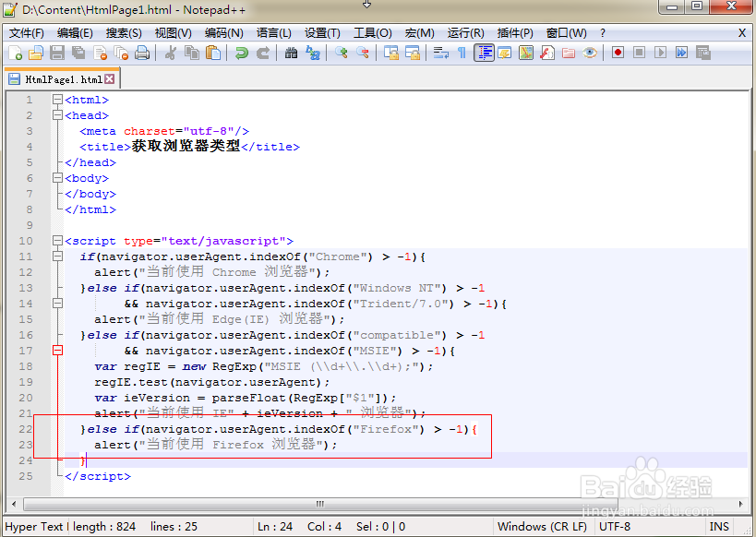Image resolution: width=756 pixels, height=537 pixels.
Task: Toggle file monitoring eye icon
Action: click(590, 53)
